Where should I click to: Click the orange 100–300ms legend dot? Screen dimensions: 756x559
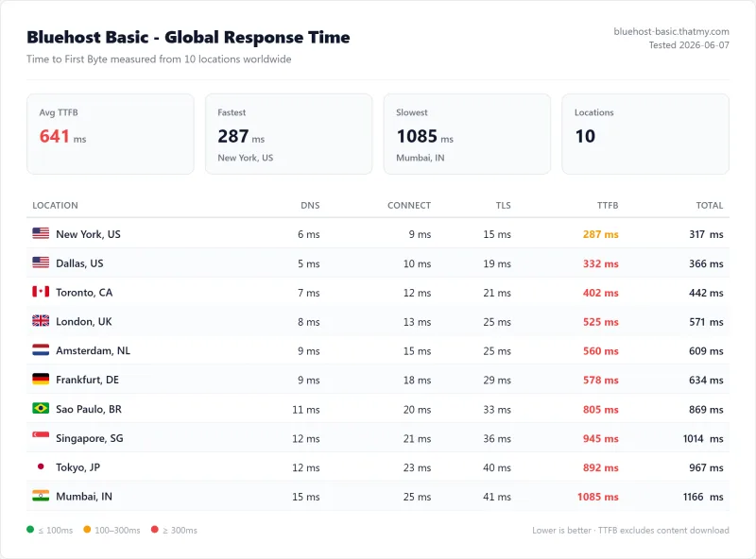pyautogui.click(x=87, y=530)
